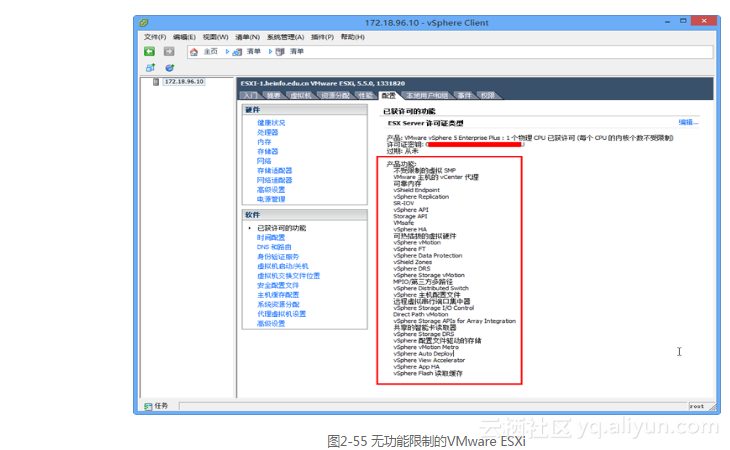The height and width of the screenshot is (450, 730).
Task: Click the new virtual machine toolbar icon
Action: [x=150, y=68]
